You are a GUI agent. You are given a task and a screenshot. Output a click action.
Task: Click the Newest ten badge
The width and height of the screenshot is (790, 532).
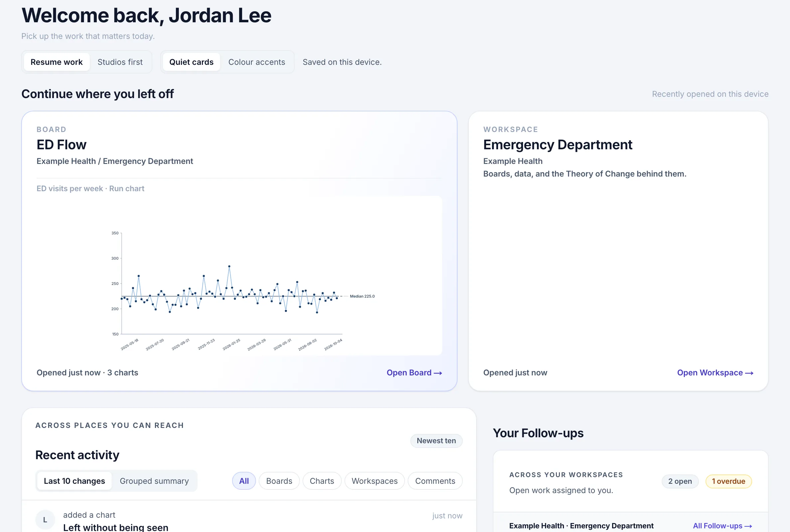click(x=436, y=440)
